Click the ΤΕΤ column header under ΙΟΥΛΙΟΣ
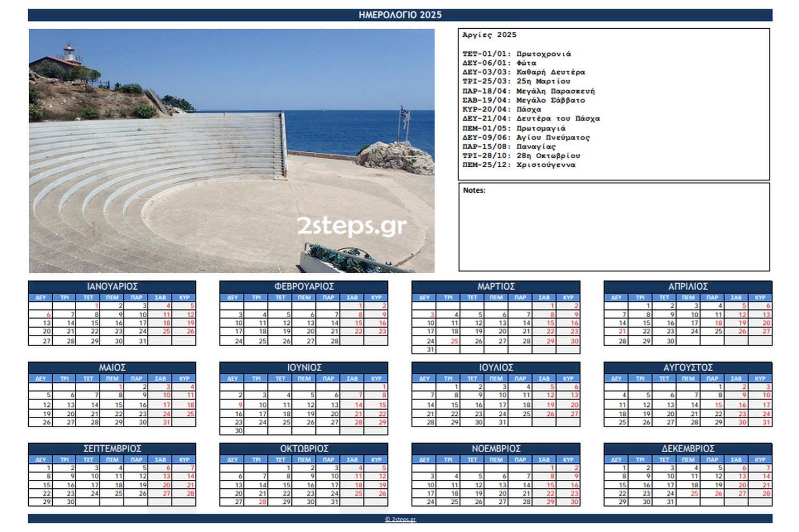This screenshot has height=532, width=799. 472,379
